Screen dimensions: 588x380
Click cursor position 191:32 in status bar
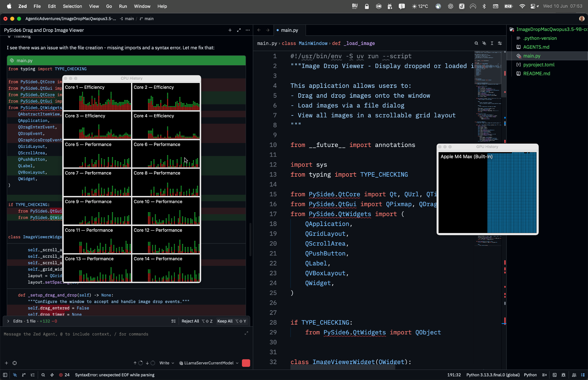coord(454,375)
